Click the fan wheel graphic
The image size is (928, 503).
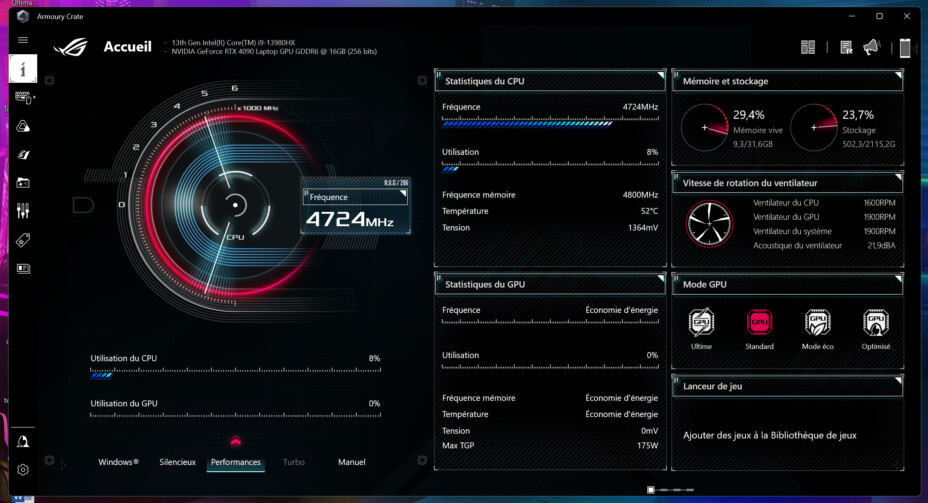[709, 224]
